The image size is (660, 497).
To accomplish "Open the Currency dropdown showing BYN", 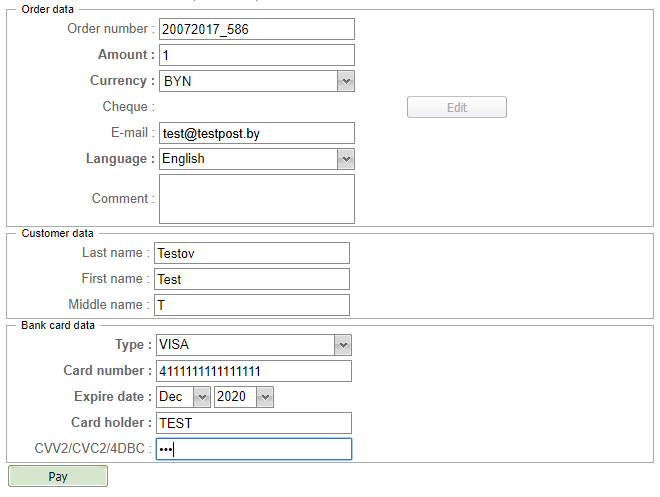I will (256, 81).
